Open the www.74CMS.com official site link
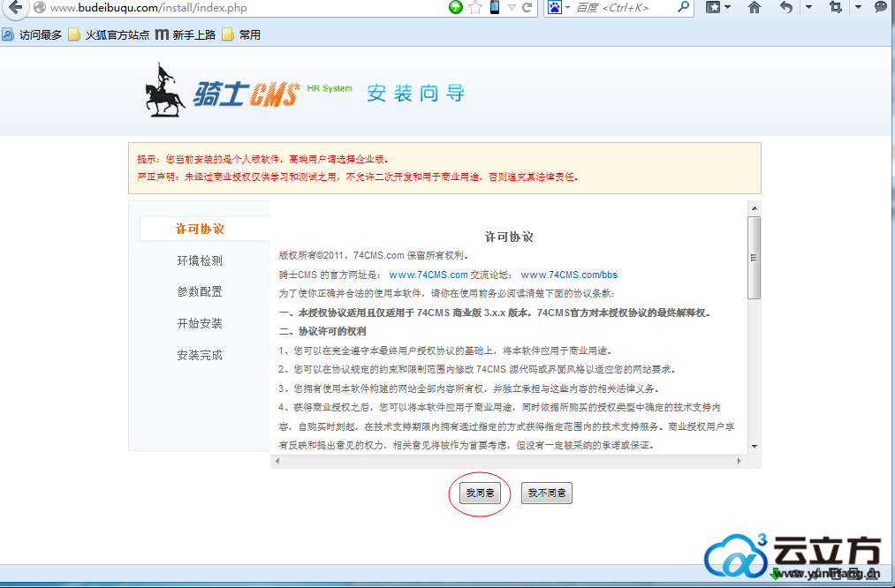 [429, 275]
